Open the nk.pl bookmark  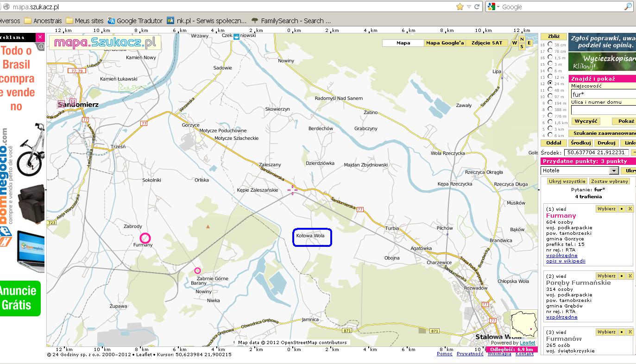tap(207, 20)
